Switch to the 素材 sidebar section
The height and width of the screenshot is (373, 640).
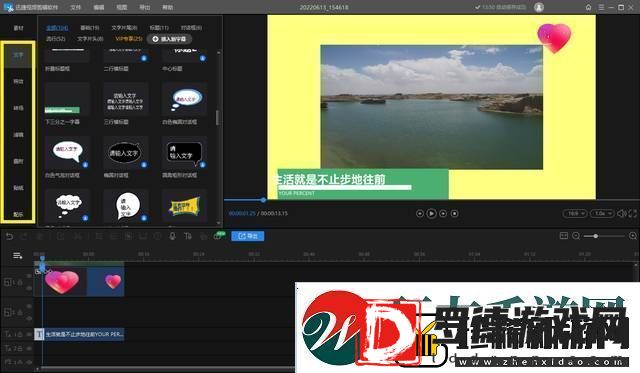coord(18,28)
